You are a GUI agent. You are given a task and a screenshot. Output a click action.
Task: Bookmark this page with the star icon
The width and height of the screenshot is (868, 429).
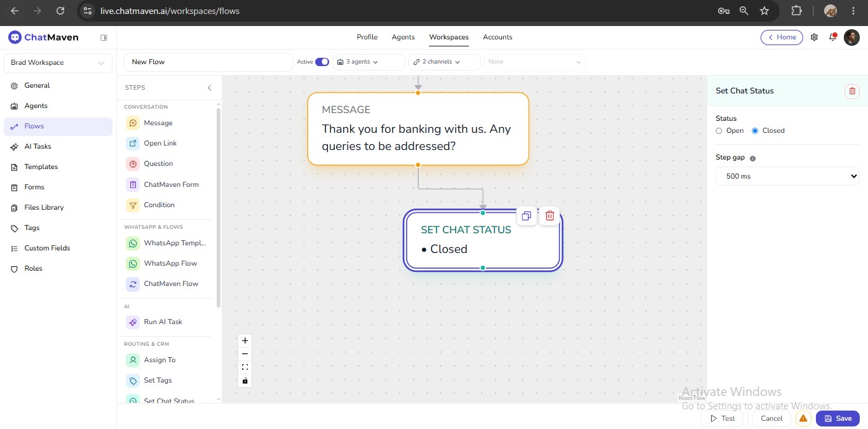(x=764, y=11)
